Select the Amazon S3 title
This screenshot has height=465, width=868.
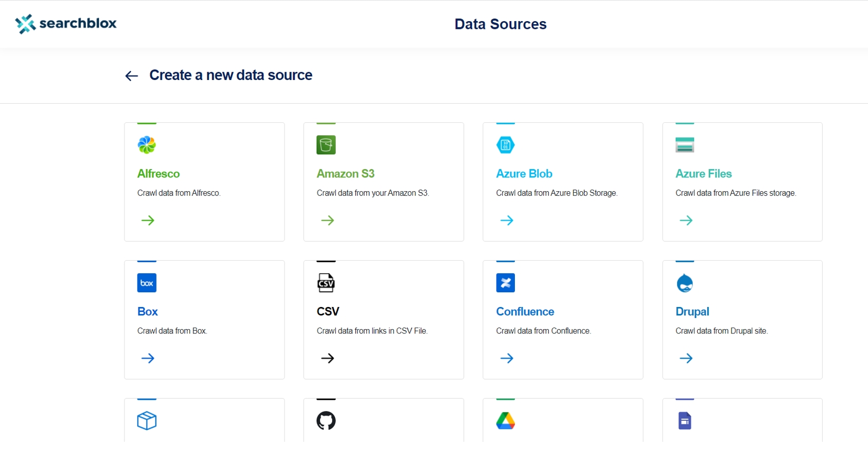coord(345,174)
